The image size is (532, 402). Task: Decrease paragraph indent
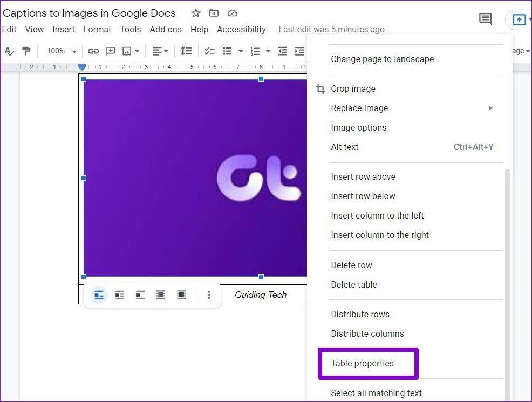pyautogui.click(x=282, y=51)
